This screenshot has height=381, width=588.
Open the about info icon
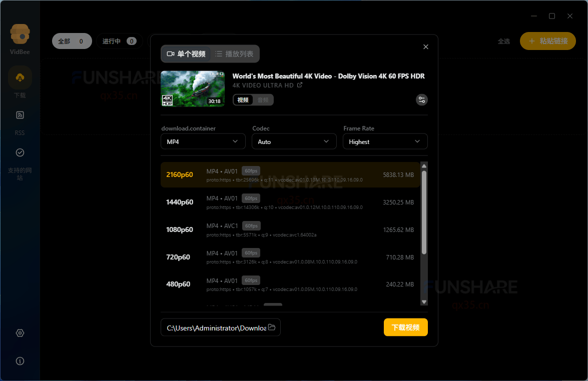point(20,361)
